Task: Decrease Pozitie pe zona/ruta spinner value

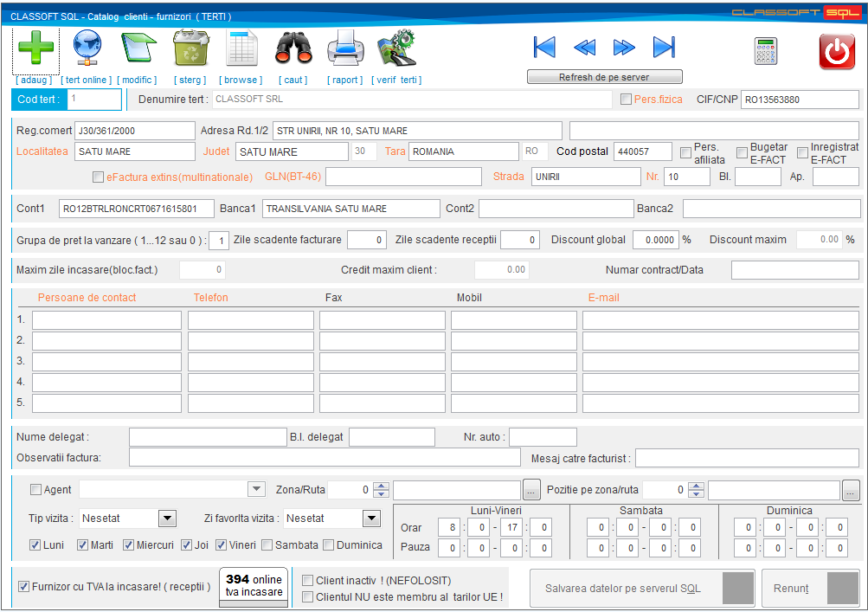Action: click(x=696, y=493)
